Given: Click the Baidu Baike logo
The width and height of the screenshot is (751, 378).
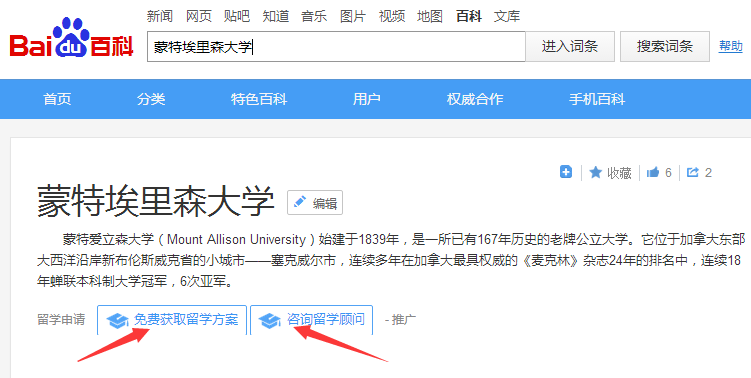Looking at the screenshot, I should point(71,38).
